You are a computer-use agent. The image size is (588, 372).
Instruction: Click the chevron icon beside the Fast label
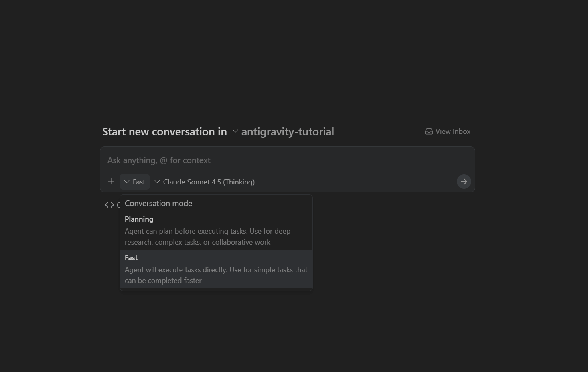[127, 182]
